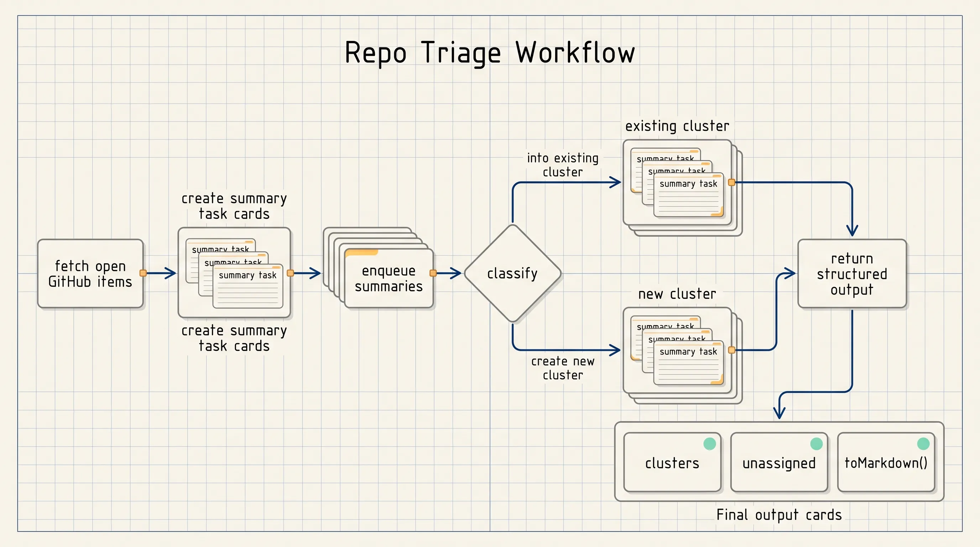This screenshot has height=547, width=980.
Task: Click 'create summary task cards' label above group
Action: 234,206
